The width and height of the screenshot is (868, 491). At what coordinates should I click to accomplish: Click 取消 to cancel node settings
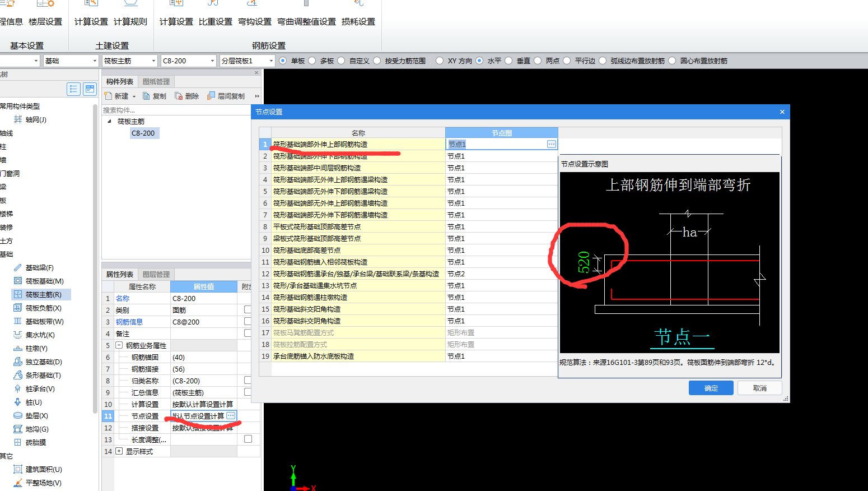coord(760,388)
